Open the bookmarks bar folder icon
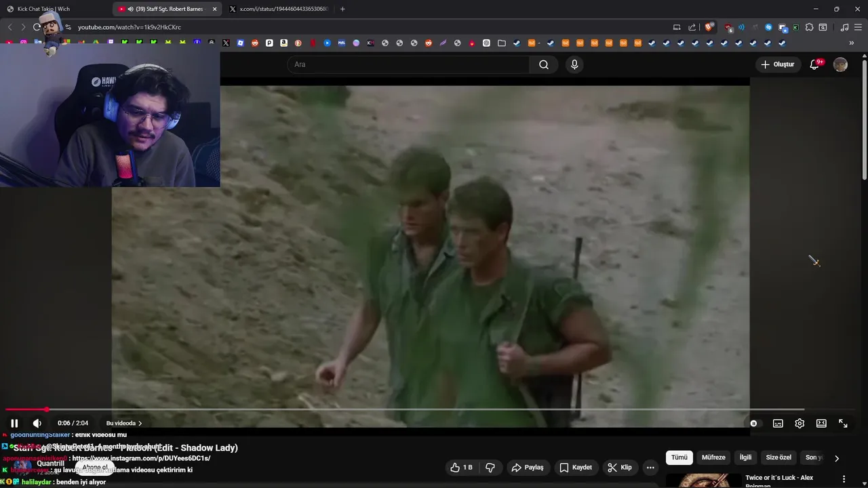This screenshot has width=868, height=488. 502,43
